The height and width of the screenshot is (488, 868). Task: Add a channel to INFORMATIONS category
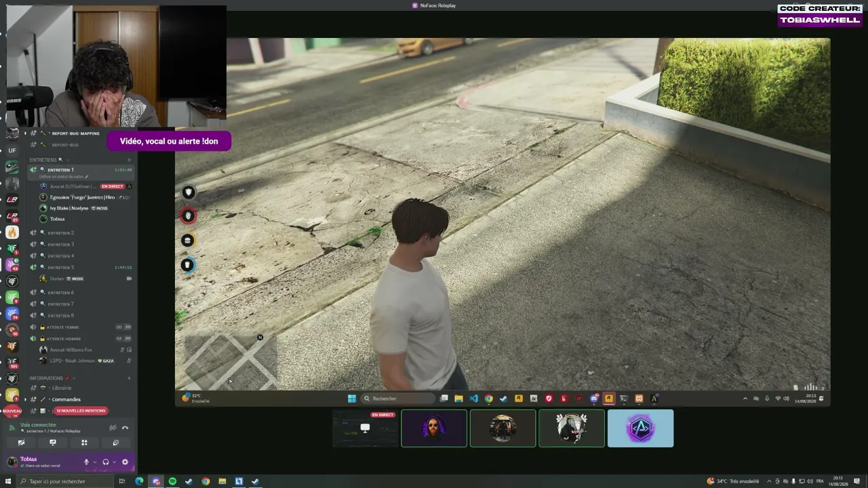pyautogui.click(x=129, y=378)
